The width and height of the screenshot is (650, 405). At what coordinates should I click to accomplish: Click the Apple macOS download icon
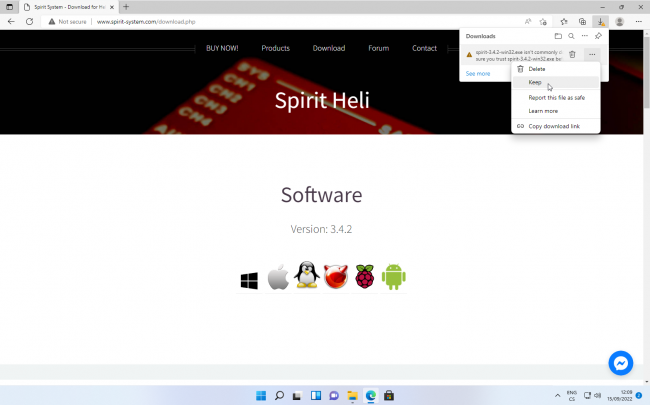[278, 277]
